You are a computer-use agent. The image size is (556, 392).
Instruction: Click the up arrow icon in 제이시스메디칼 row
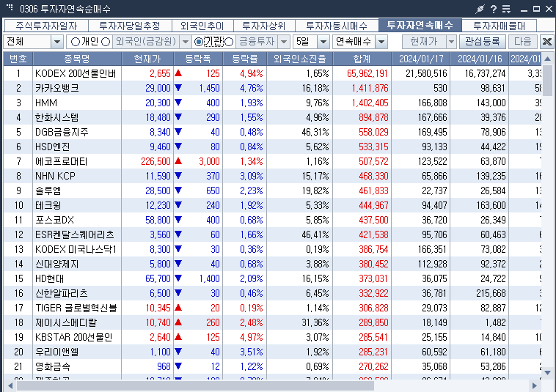click(178, 322)
